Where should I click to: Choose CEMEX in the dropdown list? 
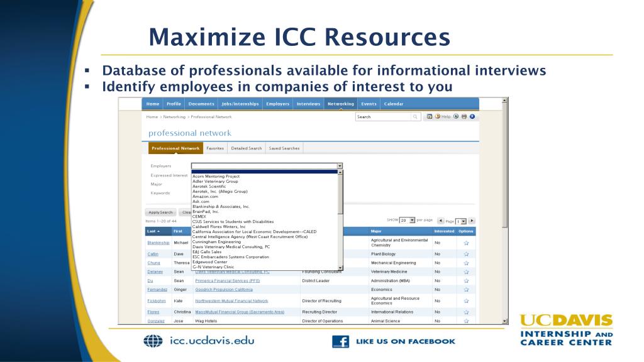pos(199,217)
